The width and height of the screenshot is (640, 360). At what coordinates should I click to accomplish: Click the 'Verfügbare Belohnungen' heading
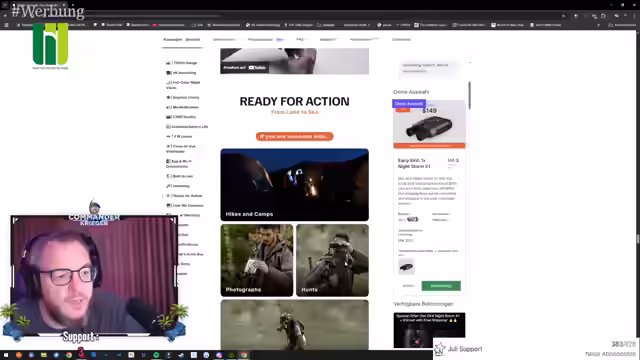(423, 304)
